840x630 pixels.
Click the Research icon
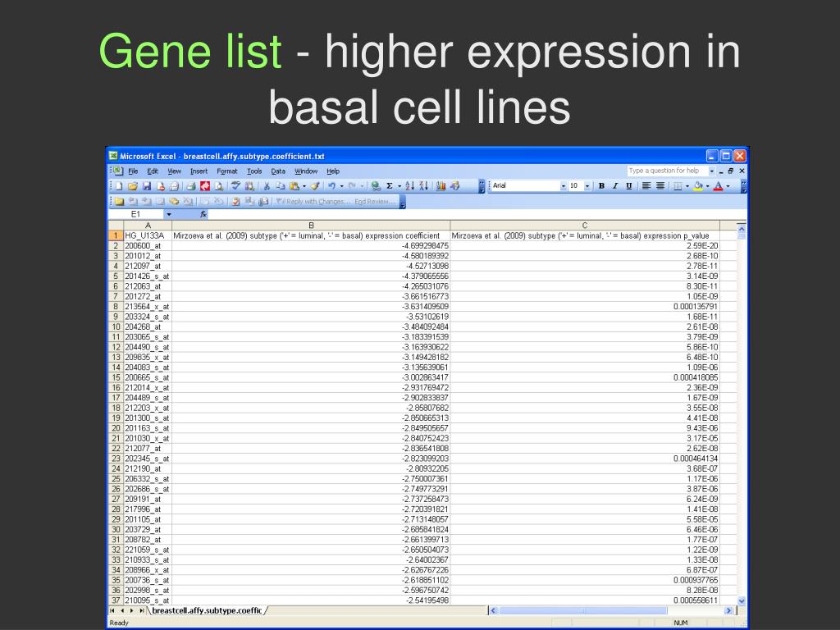[249, 186]
